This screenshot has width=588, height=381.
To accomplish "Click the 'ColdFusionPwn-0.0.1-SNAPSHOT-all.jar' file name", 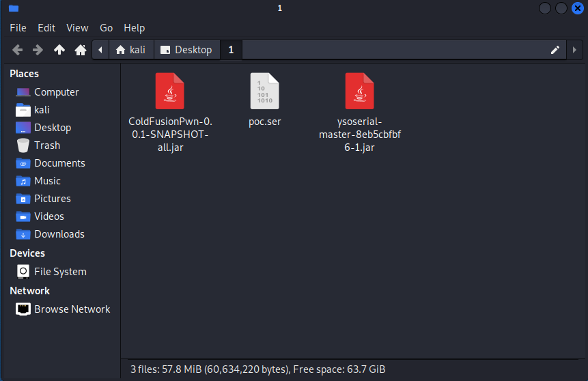I will point(170,135).
